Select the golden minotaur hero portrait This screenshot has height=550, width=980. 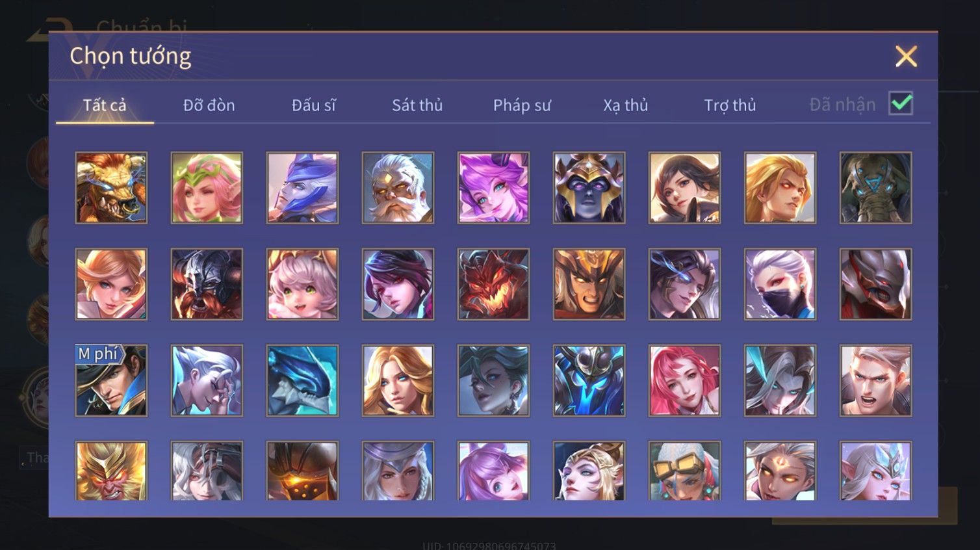111,188
